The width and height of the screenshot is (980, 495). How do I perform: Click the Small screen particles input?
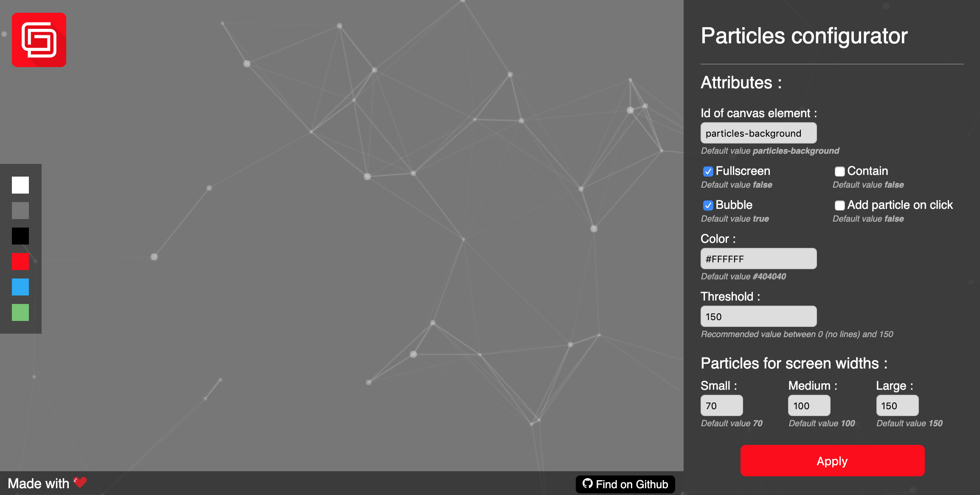point(721,405)
